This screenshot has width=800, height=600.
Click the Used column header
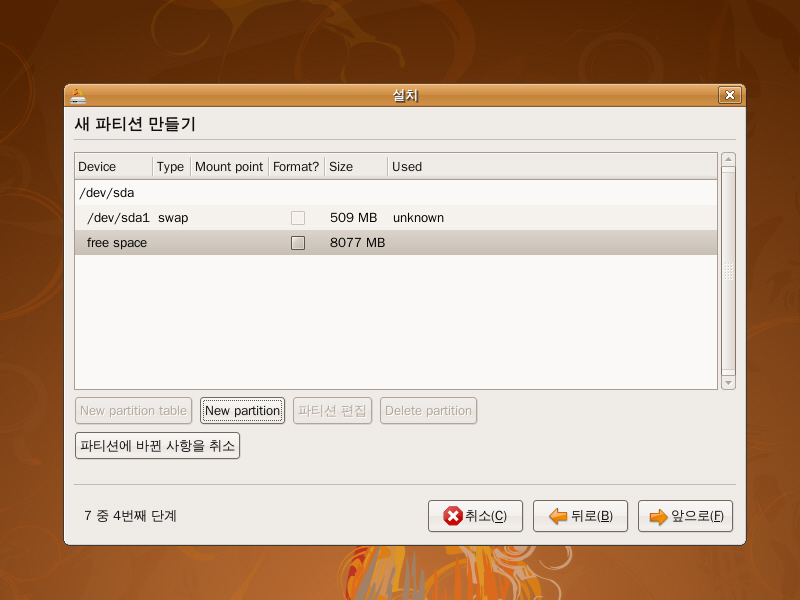click(x=552, y=167)
